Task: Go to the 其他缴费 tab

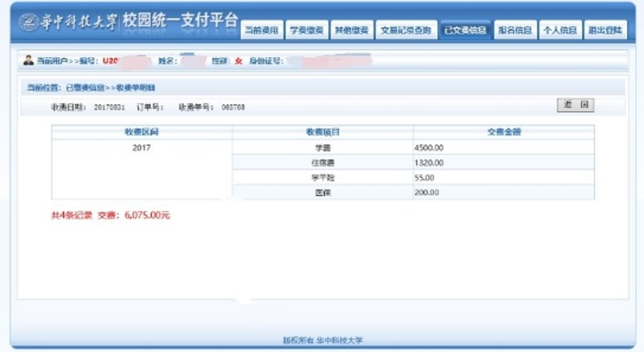Action: 351,30
